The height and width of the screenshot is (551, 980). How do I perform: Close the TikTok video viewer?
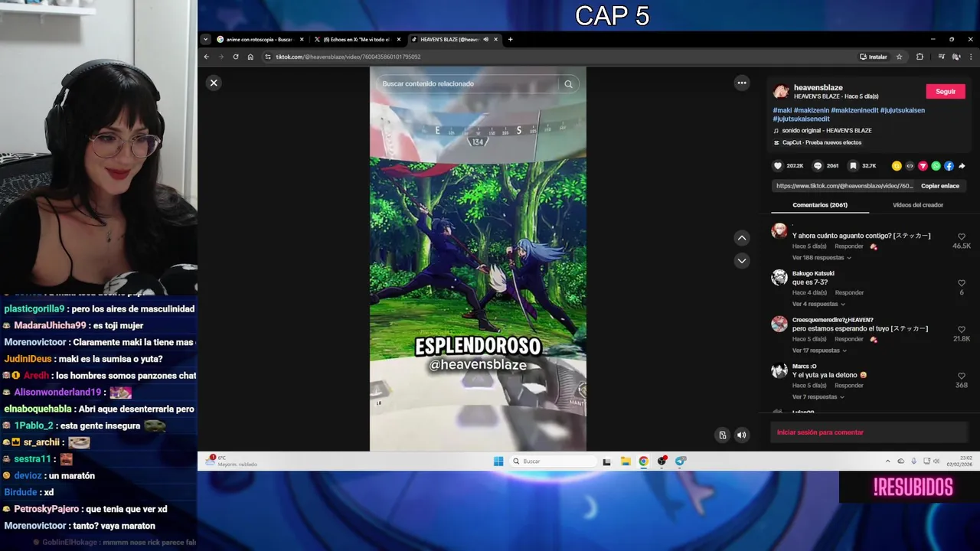pyautogui.click(x=214, y=83)
